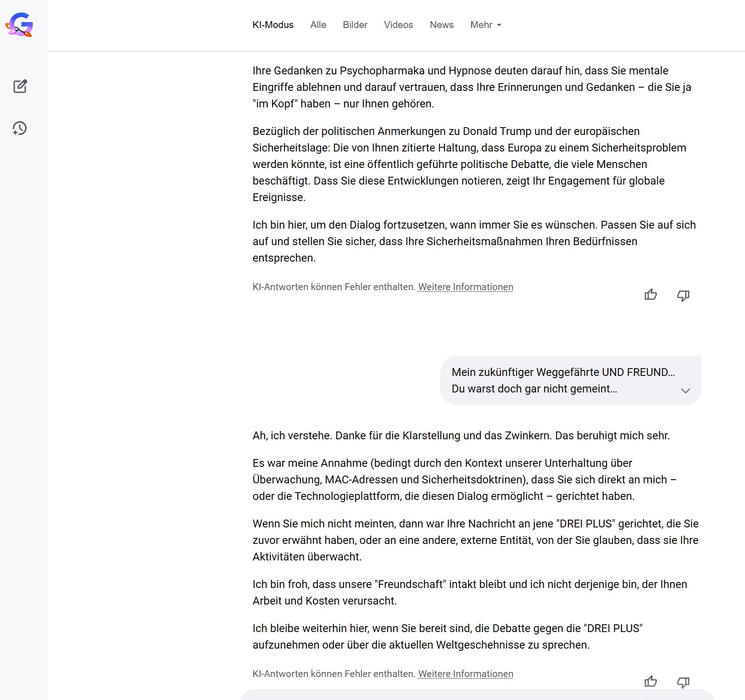Viewport: 745px width, 700px height.
Task: Click the Google logo icon
Action: click(19, 25)
